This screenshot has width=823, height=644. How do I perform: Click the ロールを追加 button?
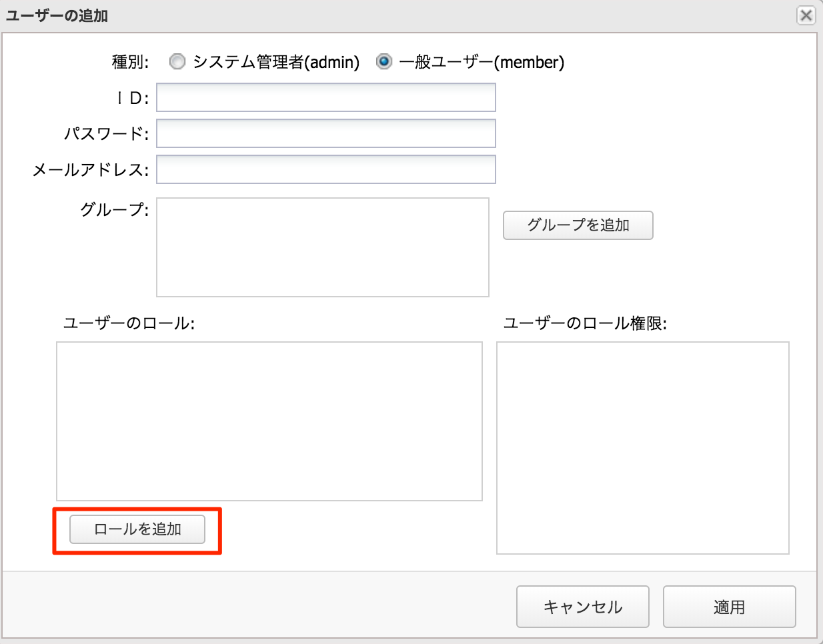point(137,529)
